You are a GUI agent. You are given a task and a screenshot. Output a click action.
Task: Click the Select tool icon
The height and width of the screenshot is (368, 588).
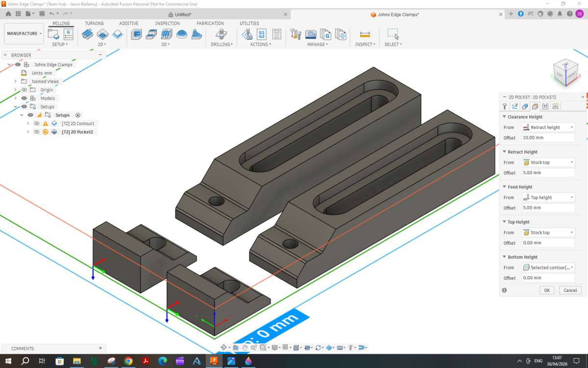pyautogui.click(x=393, y=34)
